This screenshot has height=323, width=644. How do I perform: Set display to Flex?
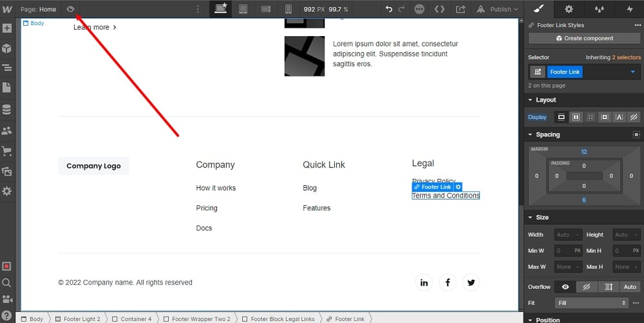click(x=576, y=117)
